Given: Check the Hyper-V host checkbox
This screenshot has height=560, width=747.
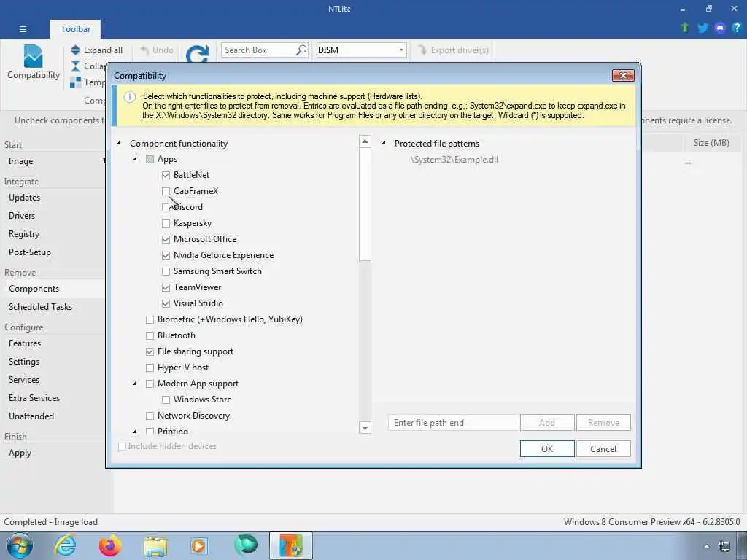Looking at the screenshot, I should coord(150,367).
